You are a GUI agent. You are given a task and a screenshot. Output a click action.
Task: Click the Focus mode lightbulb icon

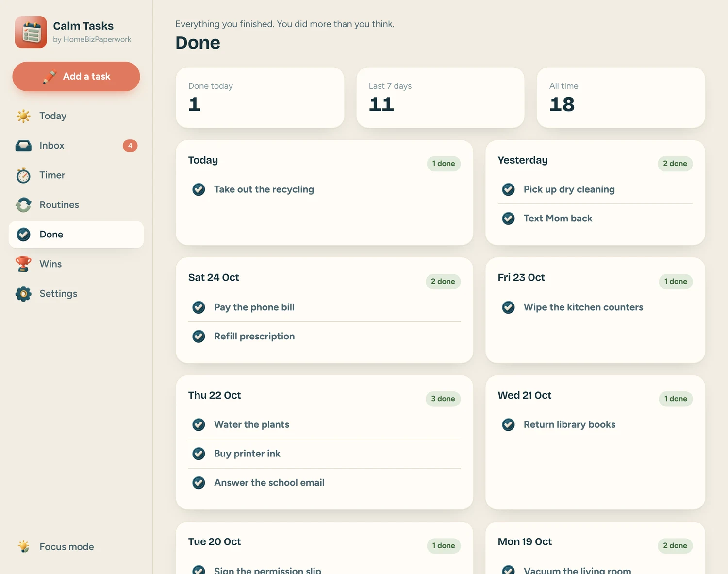23,547
